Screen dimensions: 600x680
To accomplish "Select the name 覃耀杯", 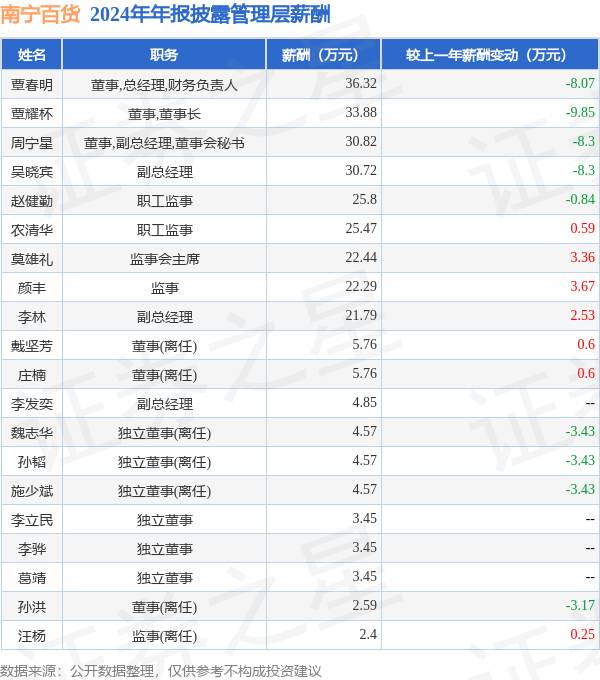I will click(32, 114).
